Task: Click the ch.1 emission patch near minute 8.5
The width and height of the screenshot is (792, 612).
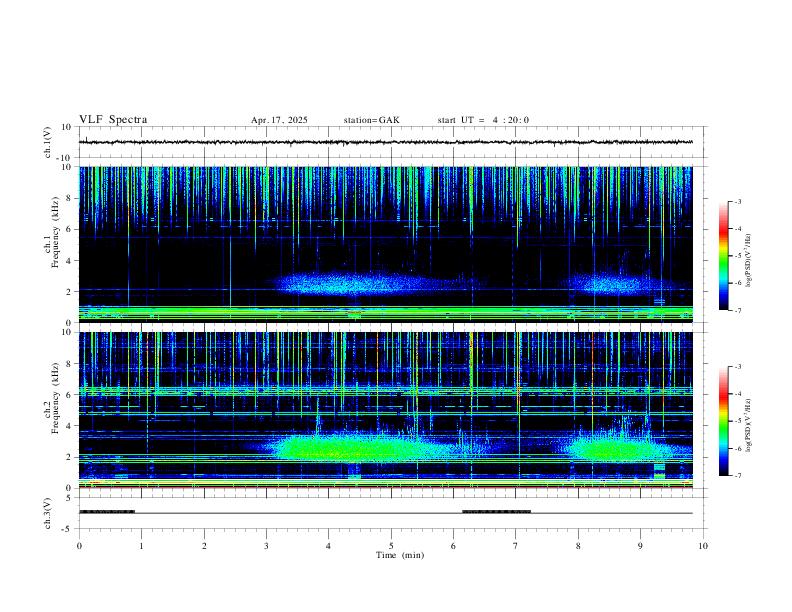Action: [614, 283]
